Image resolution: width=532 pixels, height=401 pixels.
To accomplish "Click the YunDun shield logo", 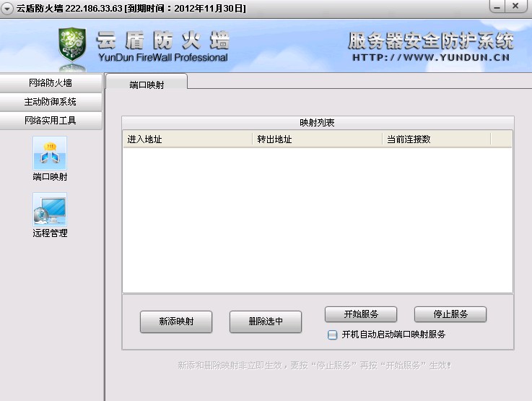I will click(x=72, y=45).
